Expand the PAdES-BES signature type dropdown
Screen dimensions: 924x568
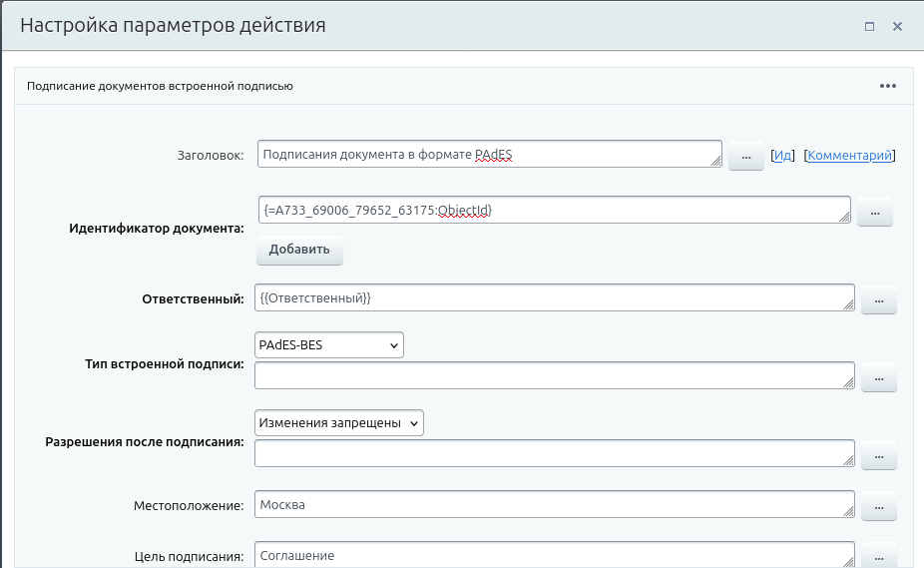click(x=328, y=345)
